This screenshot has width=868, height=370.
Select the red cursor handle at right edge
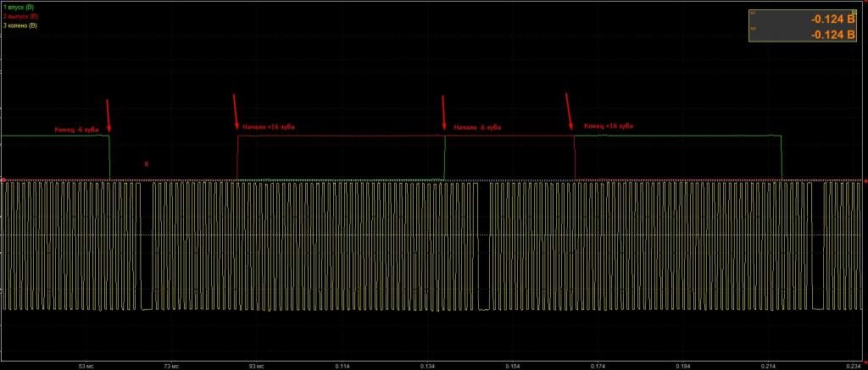(x=865, y=181)
